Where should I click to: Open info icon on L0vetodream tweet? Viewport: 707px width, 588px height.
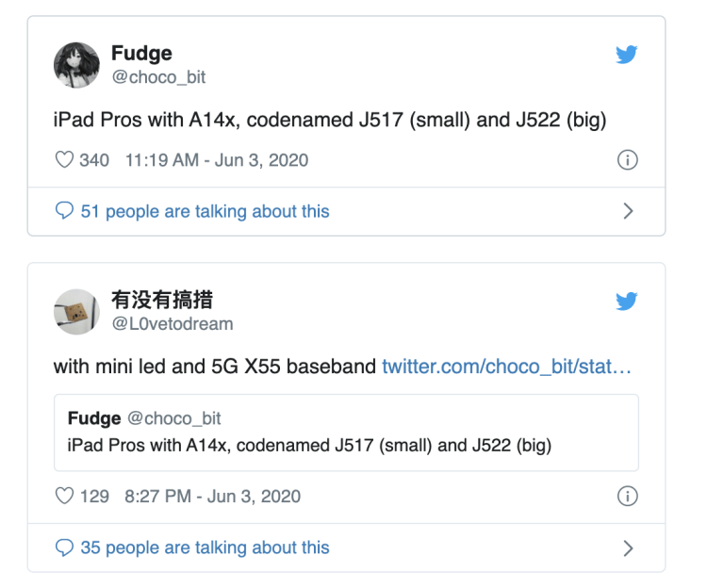(x=627, y=496)
